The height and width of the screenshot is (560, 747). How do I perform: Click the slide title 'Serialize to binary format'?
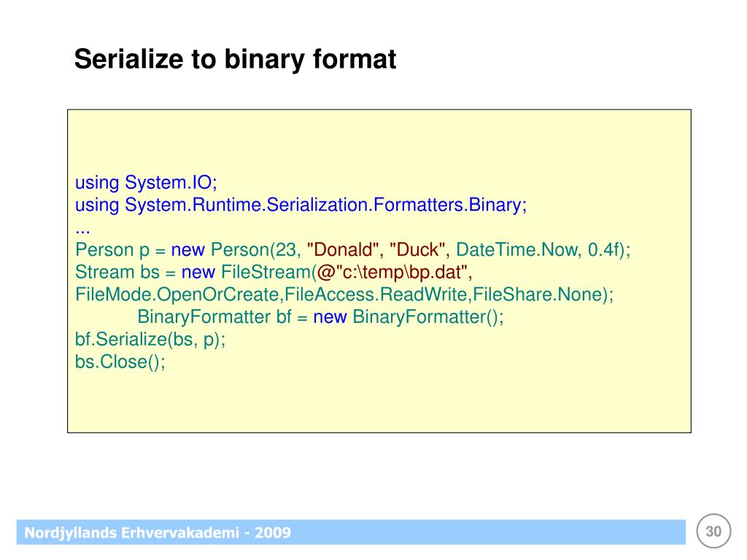pyautogui.click(x=235, y=60)
